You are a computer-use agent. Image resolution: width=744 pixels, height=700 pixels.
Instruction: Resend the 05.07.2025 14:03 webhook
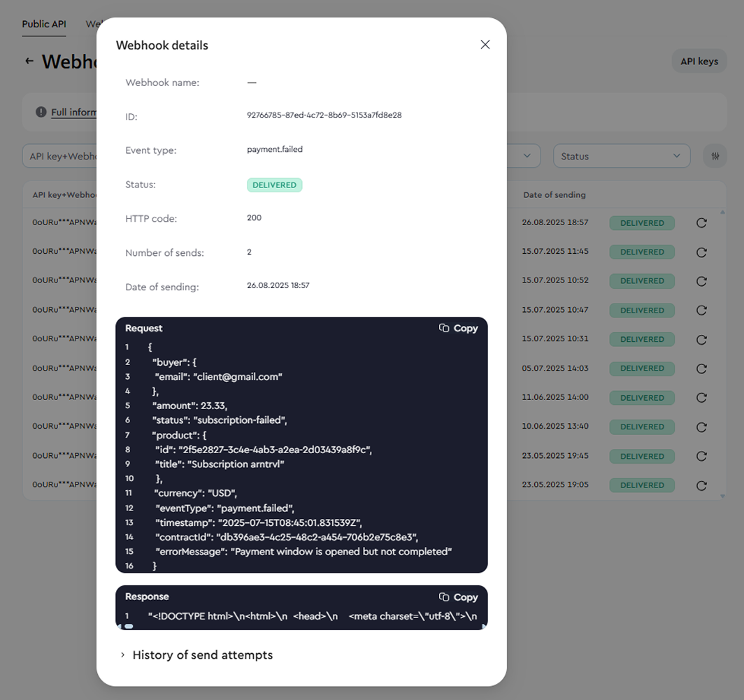coord(701,369)
